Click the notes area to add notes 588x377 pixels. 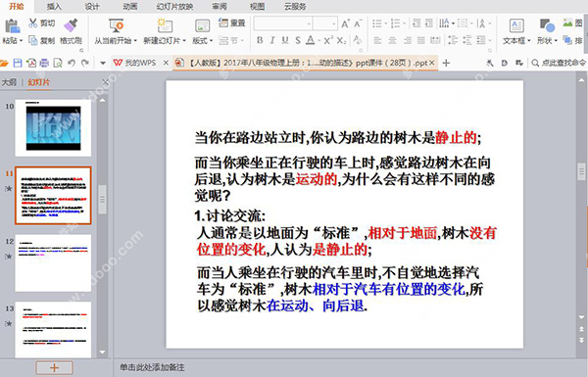point(152,367)
